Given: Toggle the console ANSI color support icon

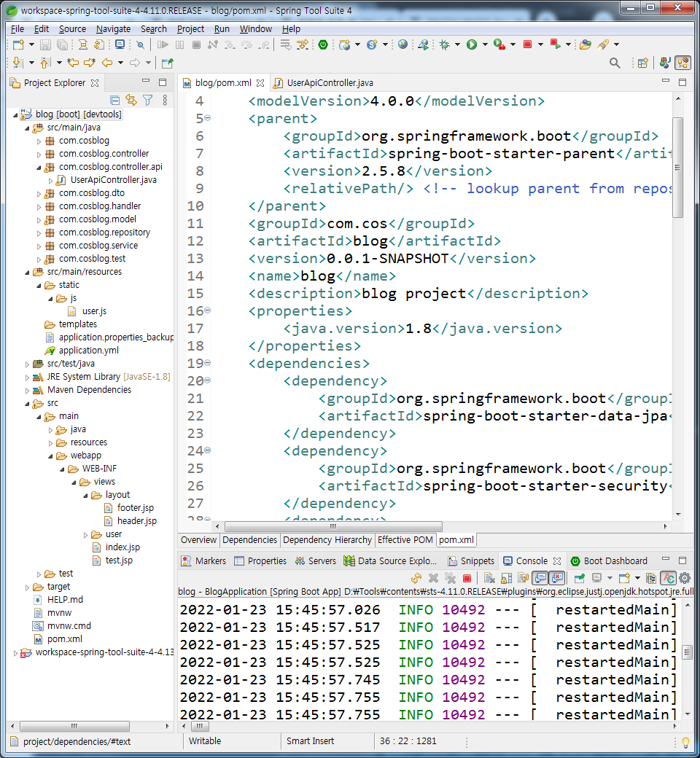Looking at the screenshot, I should 669,578.
